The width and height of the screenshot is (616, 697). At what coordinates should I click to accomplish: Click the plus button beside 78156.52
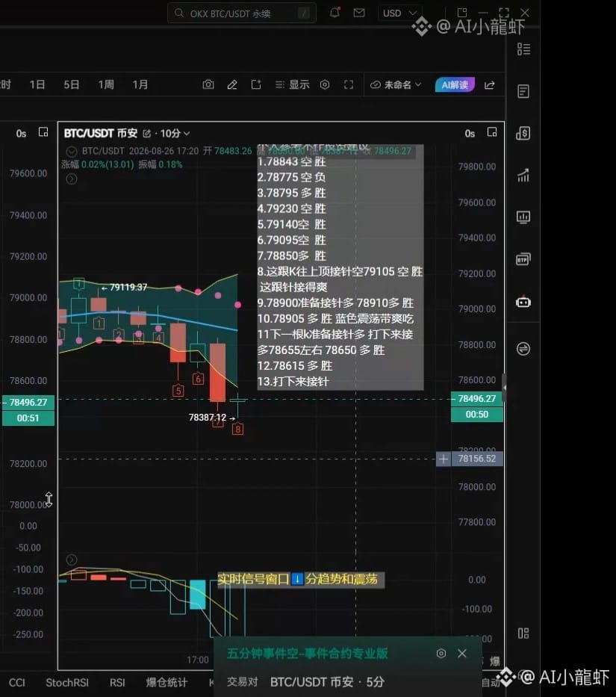443,459
